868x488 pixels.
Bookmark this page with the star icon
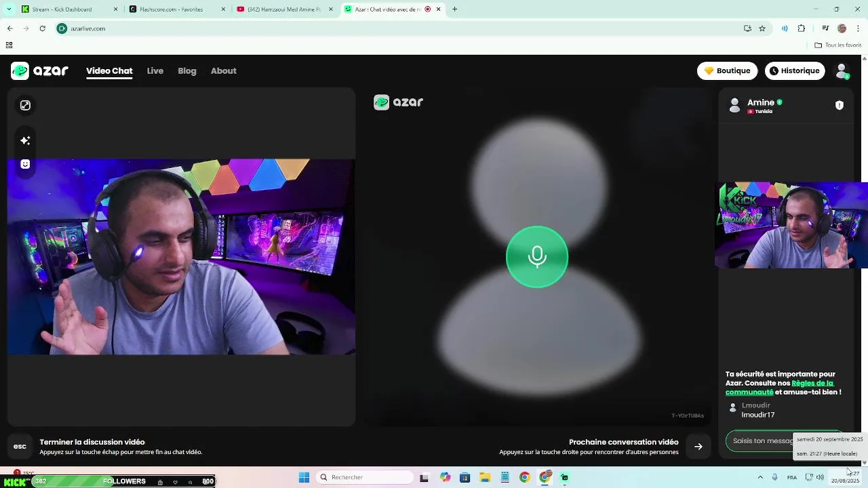tap(762, 28)
